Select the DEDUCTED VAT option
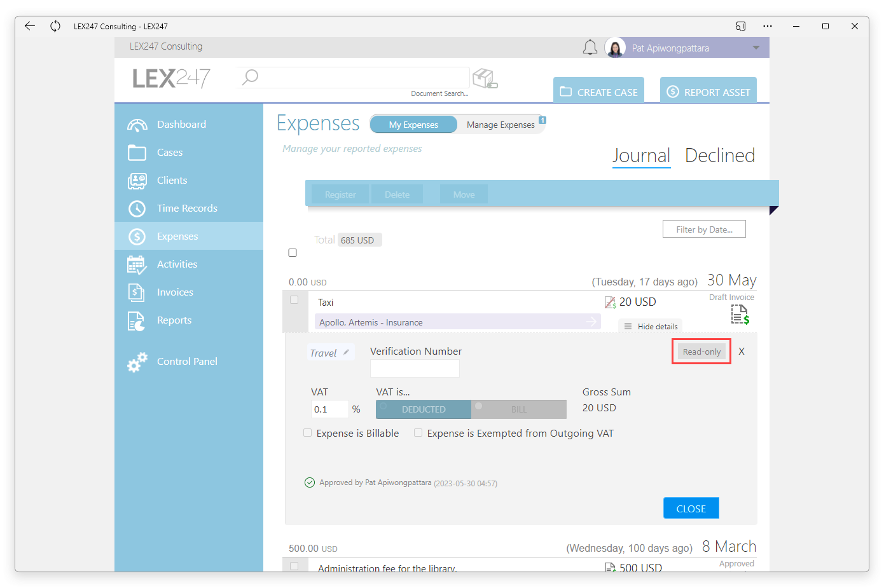Viewport: 884px width, 588px height. tap(424, 409)
